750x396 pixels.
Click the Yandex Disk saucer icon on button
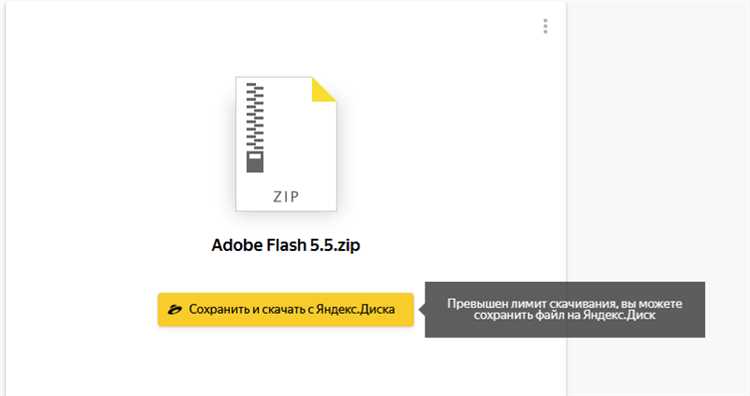click(175, 309)
